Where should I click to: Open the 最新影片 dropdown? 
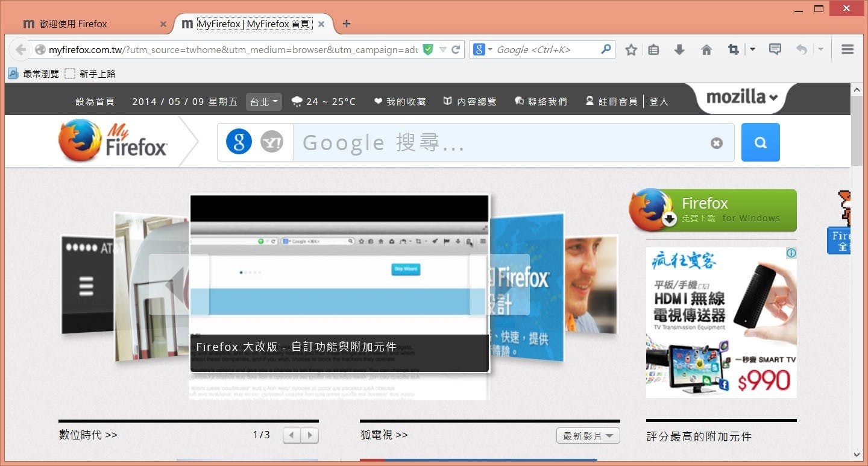pos(588,435)
